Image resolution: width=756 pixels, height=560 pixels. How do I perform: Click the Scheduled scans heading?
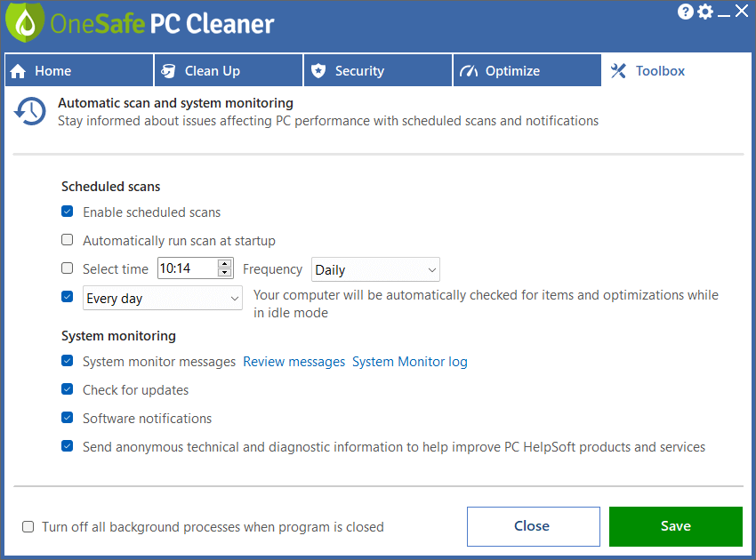pyautogui.click(x=111, y=187)
